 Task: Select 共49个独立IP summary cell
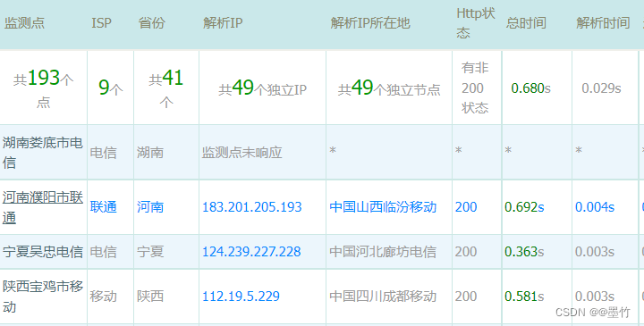262,88
